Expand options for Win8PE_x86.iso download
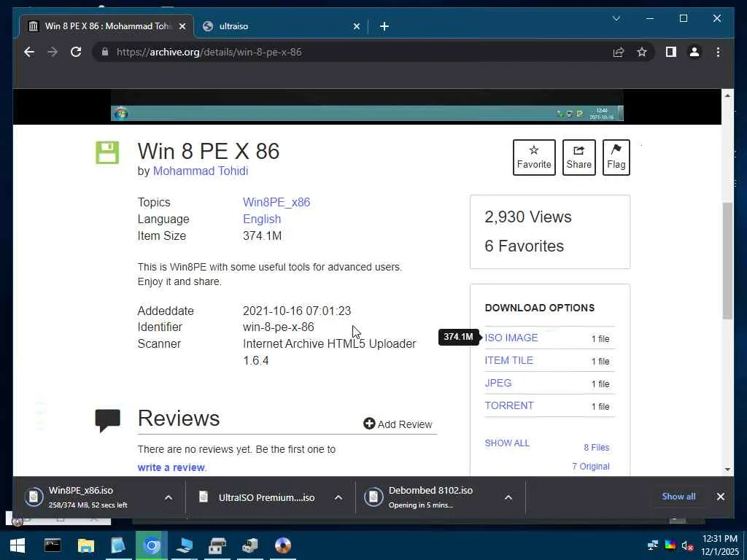Image resolution: width=747 pixels, height=560 pixels. 169,497
